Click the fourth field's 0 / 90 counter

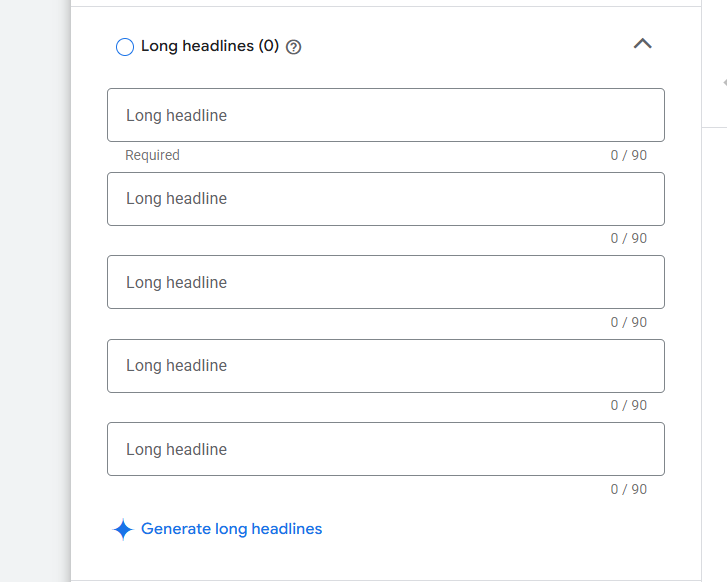628,406
